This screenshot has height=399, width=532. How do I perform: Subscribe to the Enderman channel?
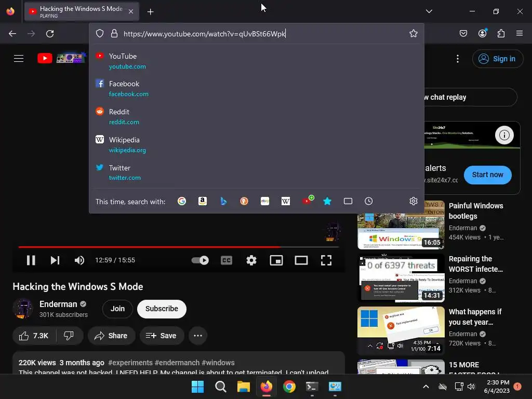coord(162,309)
